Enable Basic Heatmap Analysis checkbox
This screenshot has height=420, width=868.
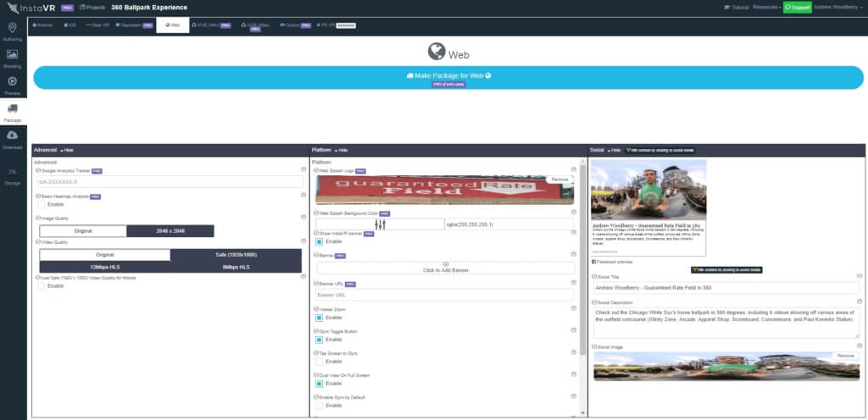pos(41,204)
